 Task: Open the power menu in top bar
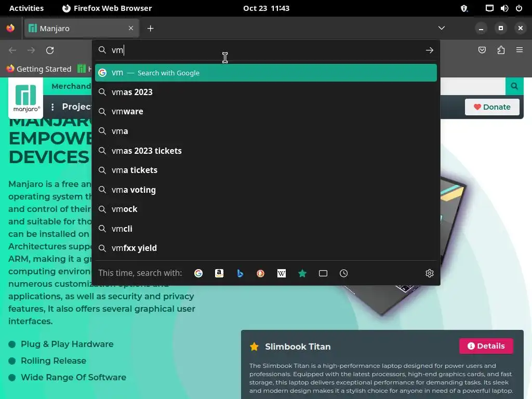pos(519,8)
